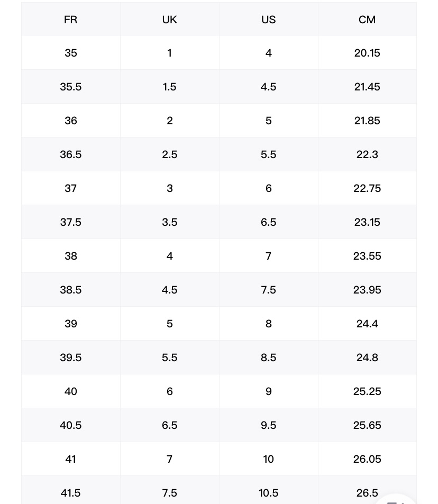This screenshot has width=438, height=504.
Task: Select US size 10 cell
Action: [268, 459]
